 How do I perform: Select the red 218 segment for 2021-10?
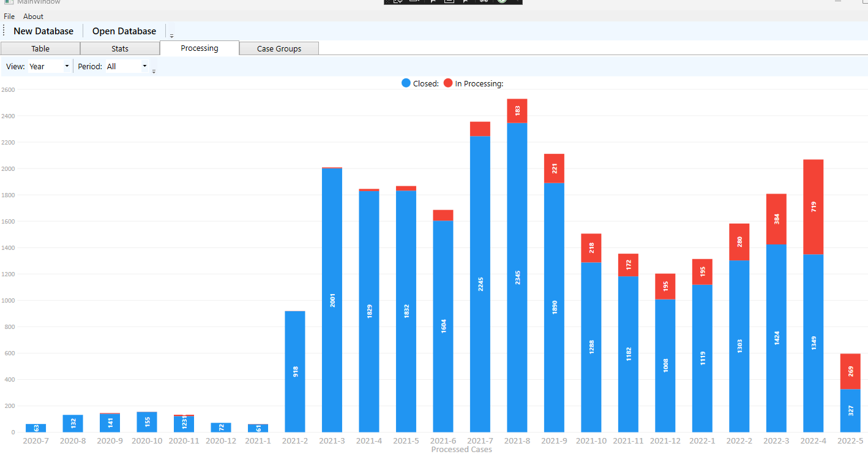pos(591,248)
